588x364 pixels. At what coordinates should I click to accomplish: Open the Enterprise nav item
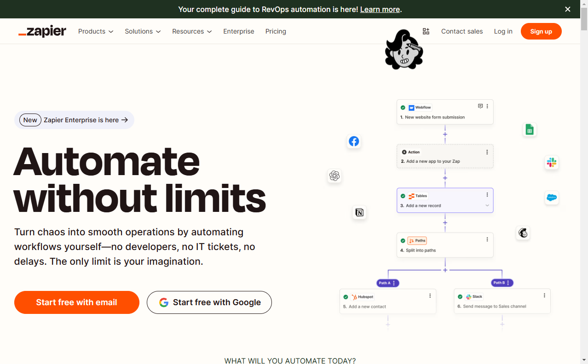pos(239,31)
